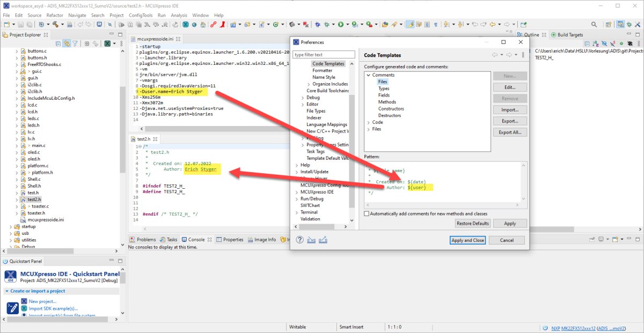Toggle Mark Occurrences with the highlighter icon
This screenshot has height=333, width=644.
pos(409,24)
